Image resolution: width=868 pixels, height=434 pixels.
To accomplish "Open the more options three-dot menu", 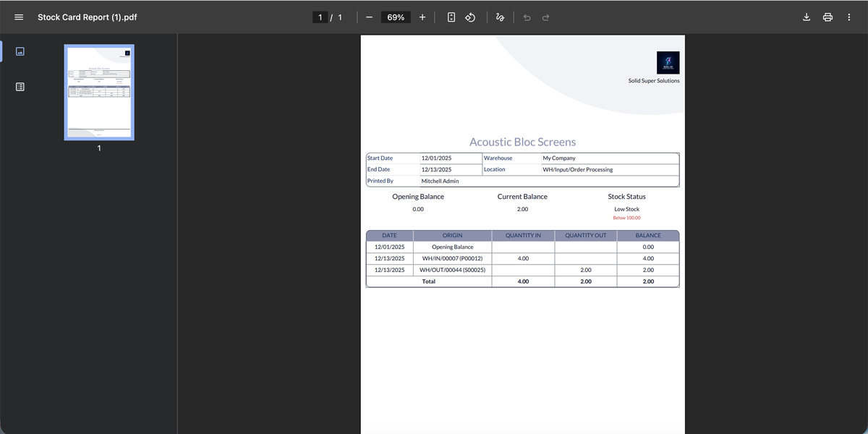I will click(848, 17).
